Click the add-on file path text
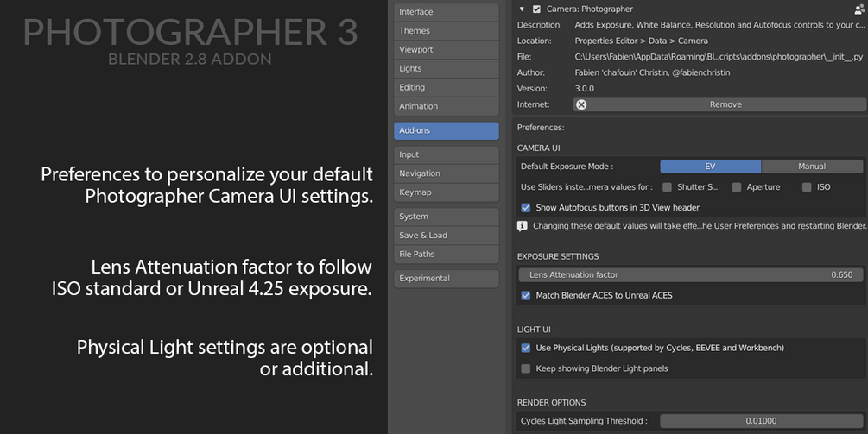 point(719,57)
